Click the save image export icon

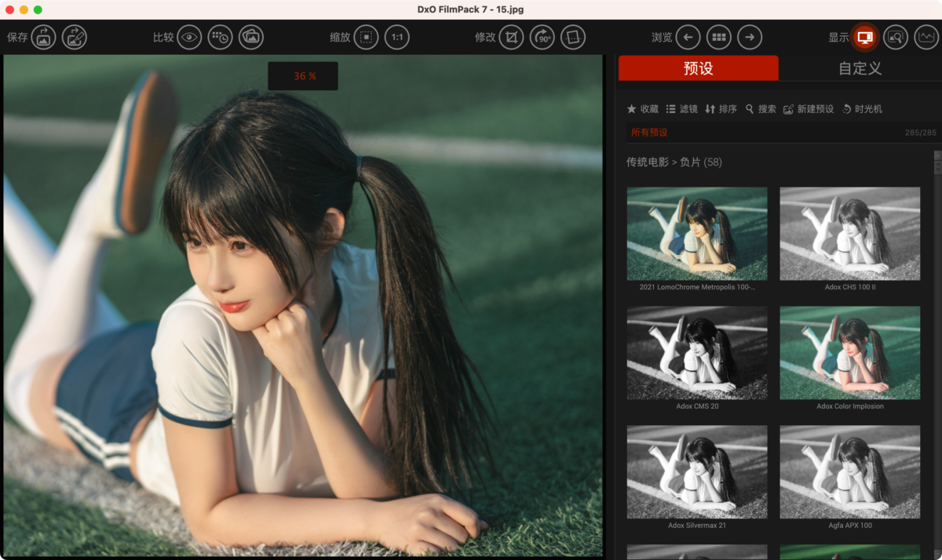pos(43,37)
